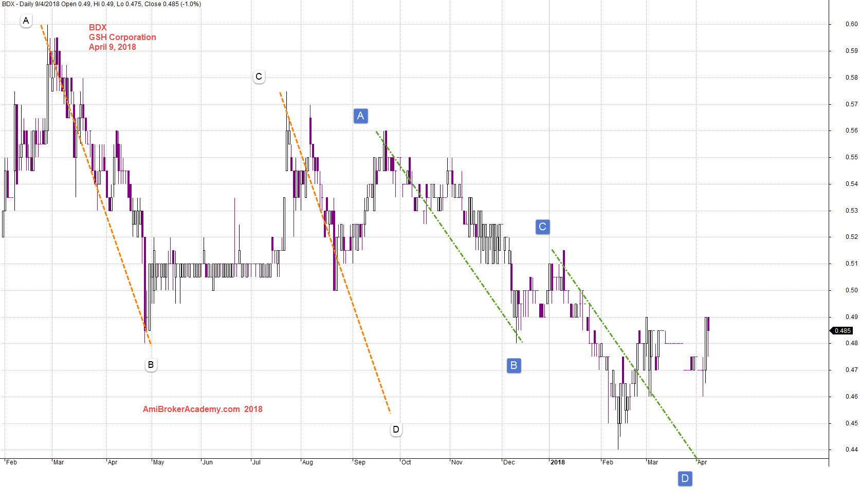Click the blue square label A near September
This screenshot has width=860, height=504.
coord(360,116)
